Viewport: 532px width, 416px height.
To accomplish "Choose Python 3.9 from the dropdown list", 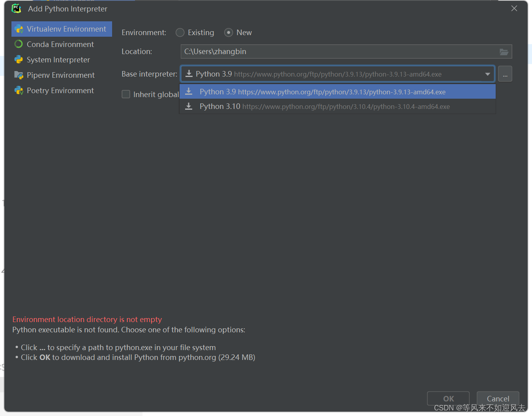I will tap(337, 92).
